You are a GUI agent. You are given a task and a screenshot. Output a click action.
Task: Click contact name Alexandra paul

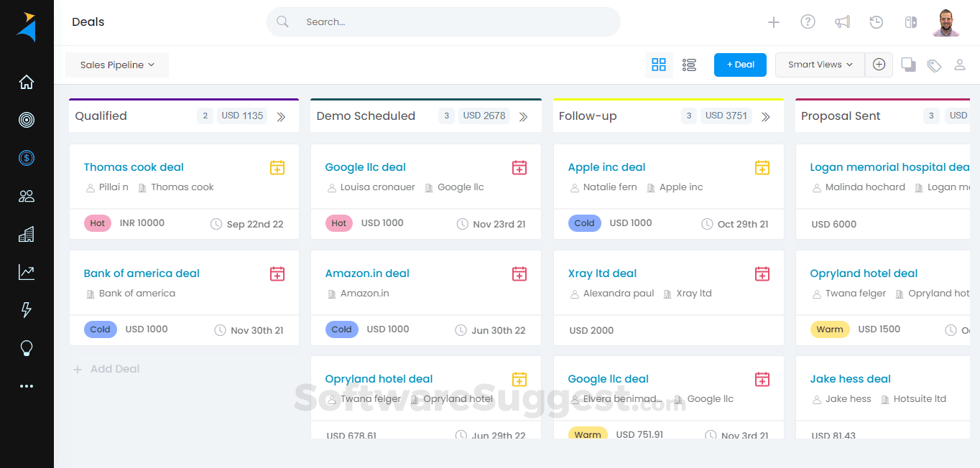tap(619, 294)
